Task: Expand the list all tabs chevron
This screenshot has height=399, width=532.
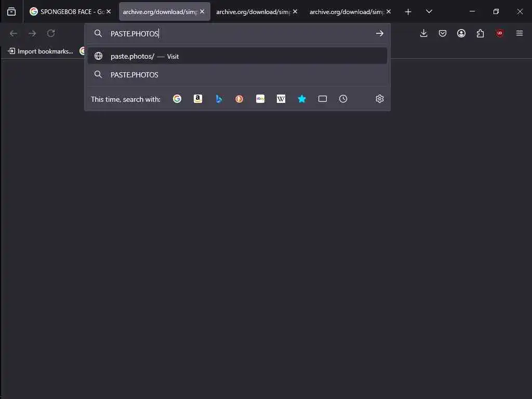Action: [429, 12]
